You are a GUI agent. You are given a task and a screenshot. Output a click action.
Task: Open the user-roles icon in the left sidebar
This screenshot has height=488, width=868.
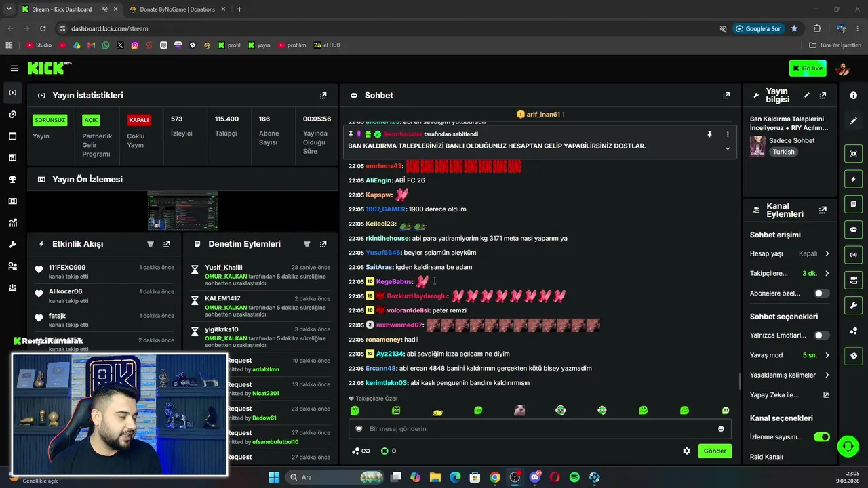[13, 266]
